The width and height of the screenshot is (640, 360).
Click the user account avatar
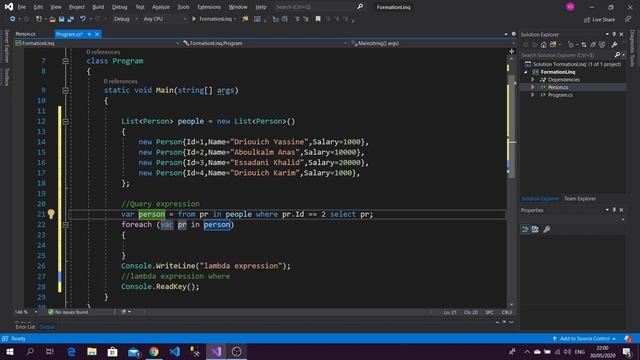tap(570, 7)
